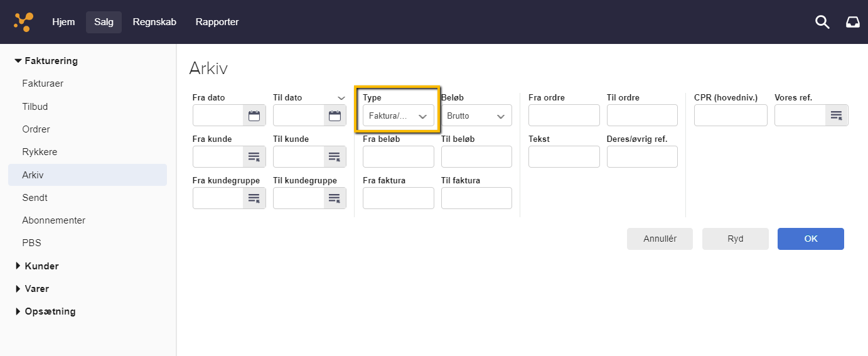The height and width of the screenshot is (356, 868).
Task: Open the Til dato calendar picker
Action: (335, 116)
